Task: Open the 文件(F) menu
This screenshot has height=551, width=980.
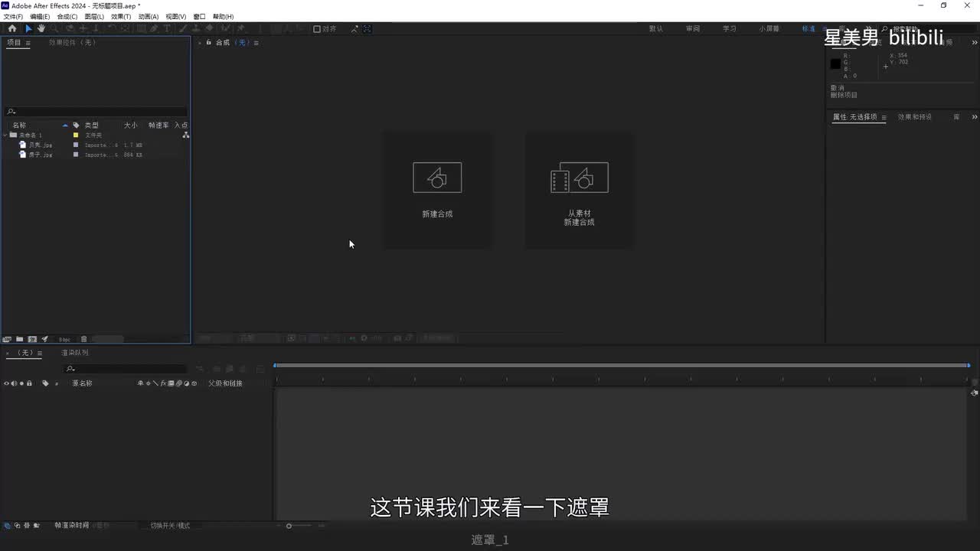Action: (13, 16)
